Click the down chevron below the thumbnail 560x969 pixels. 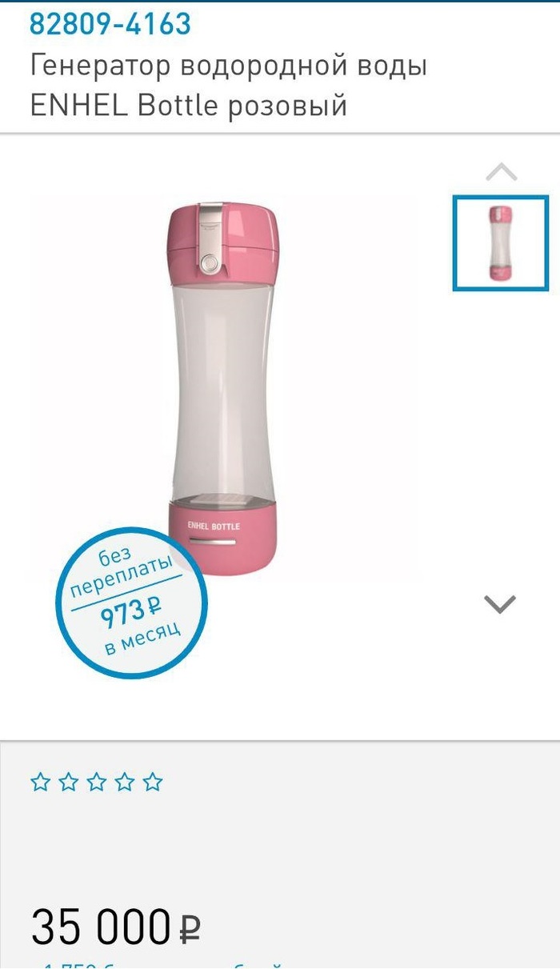501,603
